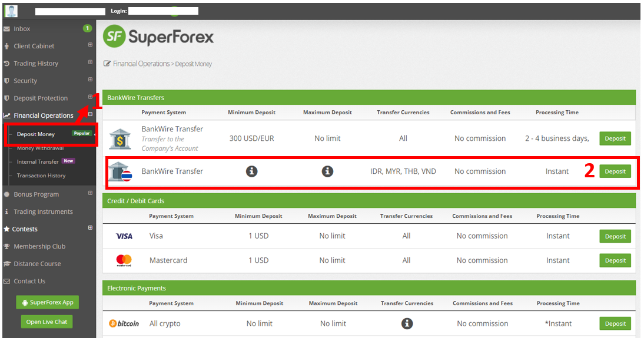Open Transaction History submenu item

pyautogui.click(x=41, y=176)
